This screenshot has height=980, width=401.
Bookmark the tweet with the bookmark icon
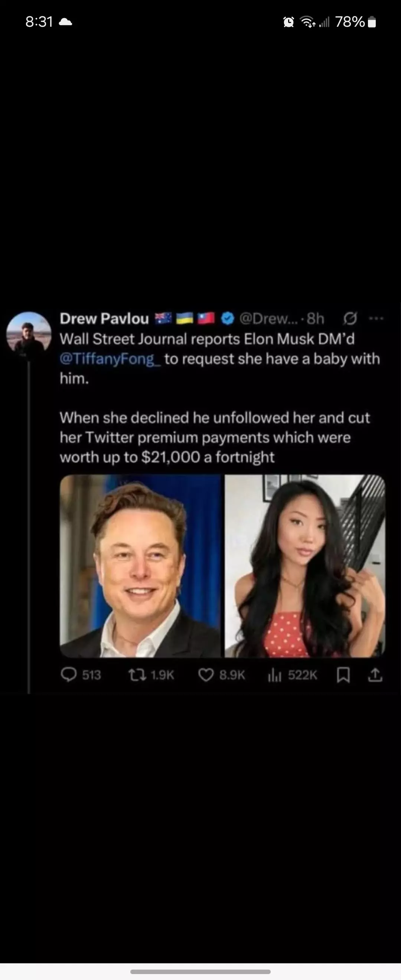point(343,675)
